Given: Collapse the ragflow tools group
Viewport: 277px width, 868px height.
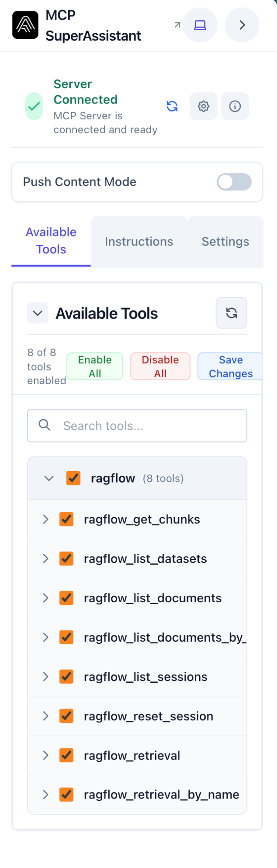Looking at the screenshot, I should [49, 478].
